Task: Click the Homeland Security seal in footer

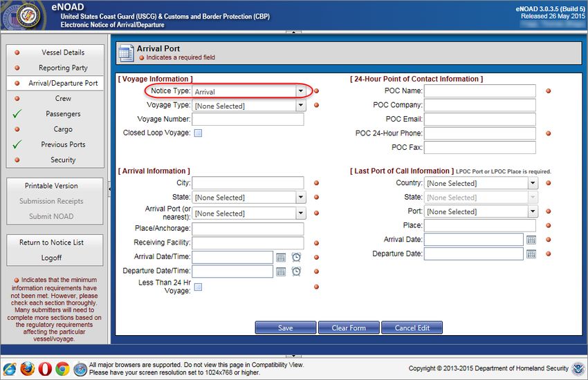Action: [578, 368]
